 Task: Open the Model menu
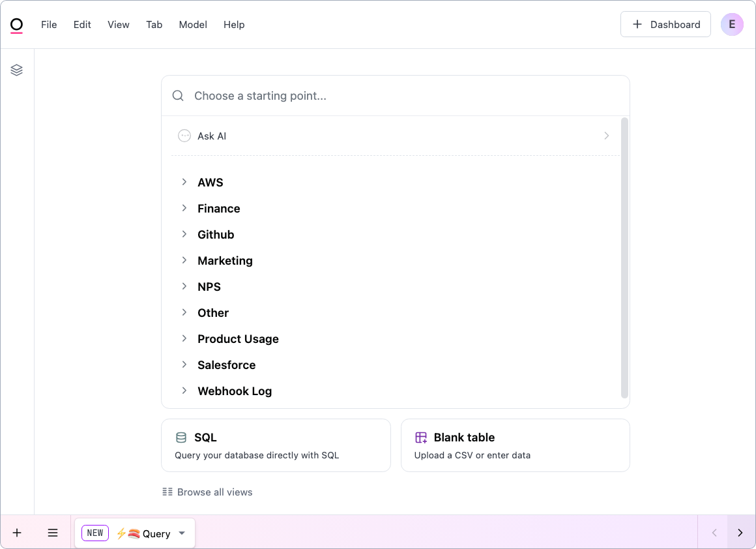pyautogui.click(x=193, y=24)
